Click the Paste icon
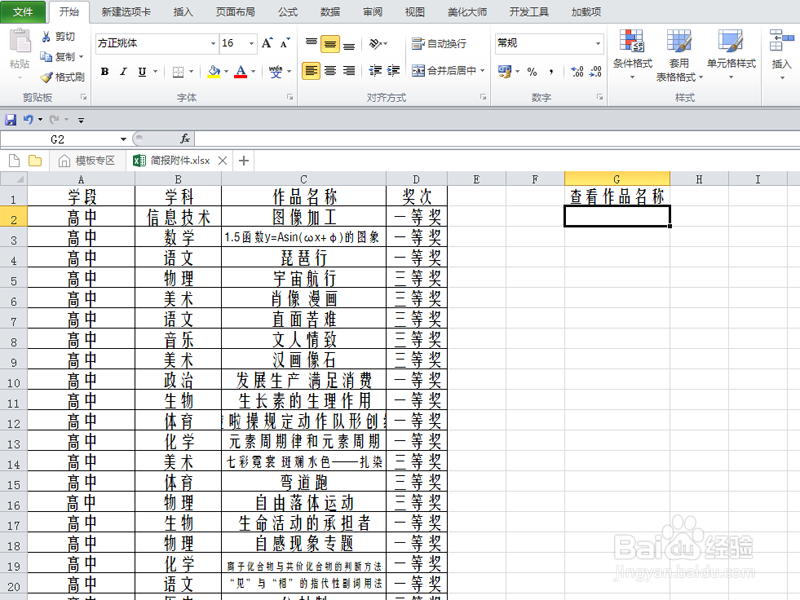Screen dimensions: 800x600 (20, 41)
